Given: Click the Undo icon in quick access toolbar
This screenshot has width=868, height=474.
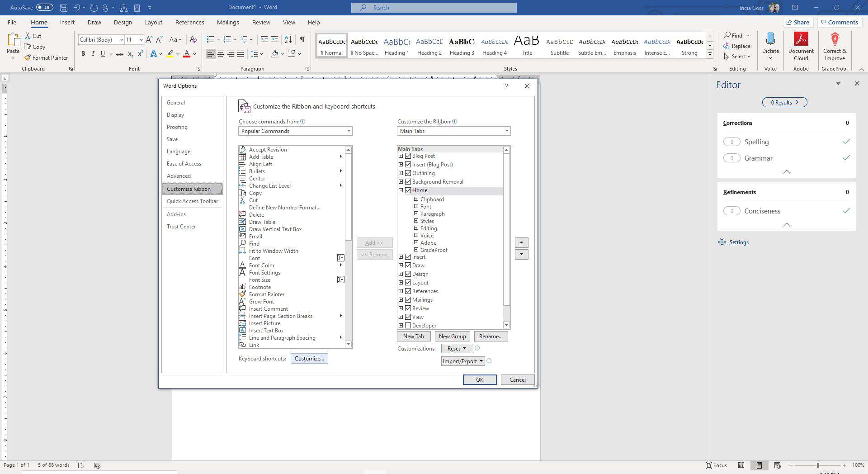Looking at the screenshot, I should [x=77, y=8].
